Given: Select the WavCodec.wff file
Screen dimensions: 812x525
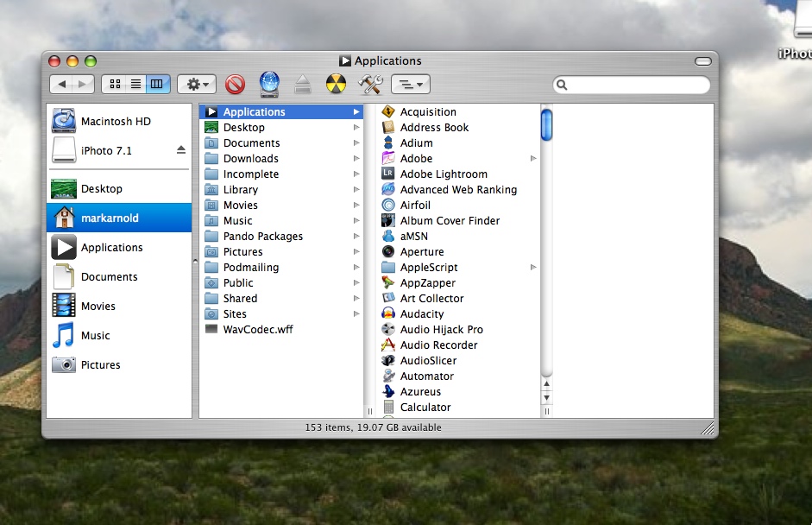Looking at the screenshot, I should 281,330.
